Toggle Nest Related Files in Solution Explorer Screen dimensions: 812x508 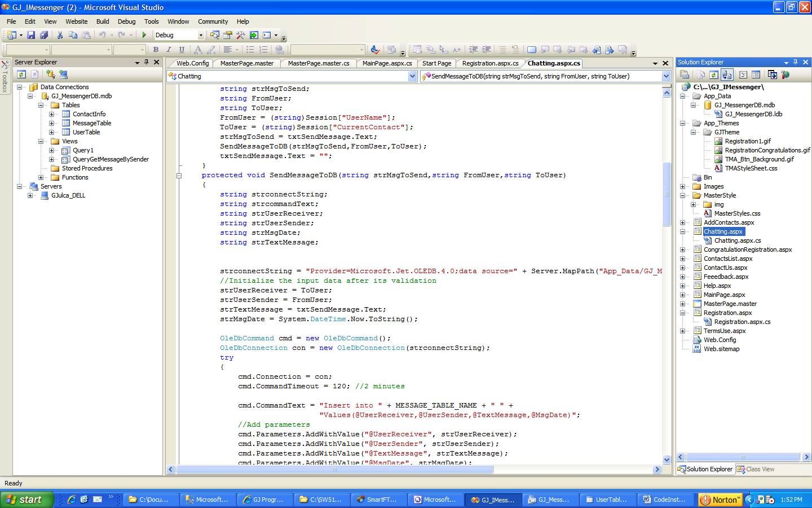click(x=727, y=75)
